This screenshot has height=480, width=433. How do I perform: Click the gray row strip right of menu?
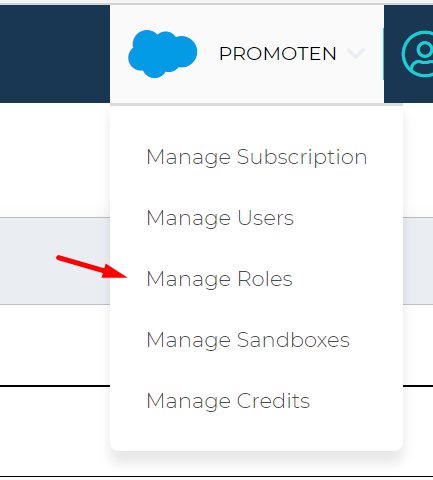(418, 261)
